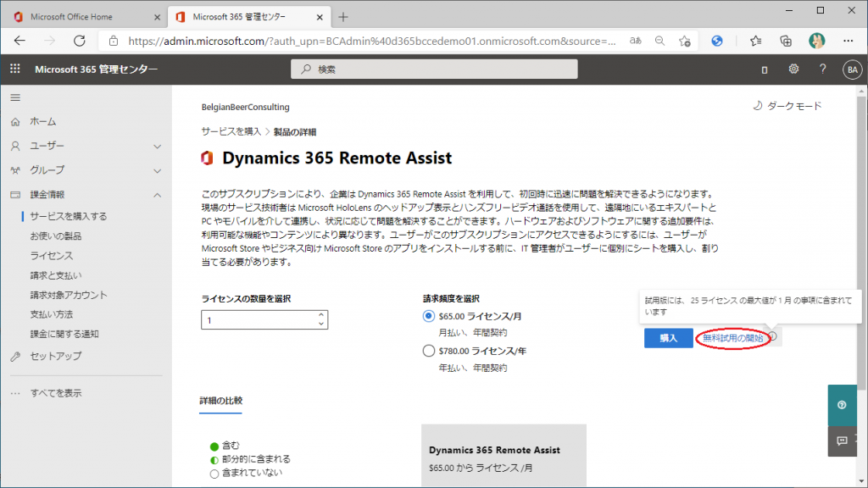Click the Home icon in sidebar
The image size is (868, 488).
15,122
